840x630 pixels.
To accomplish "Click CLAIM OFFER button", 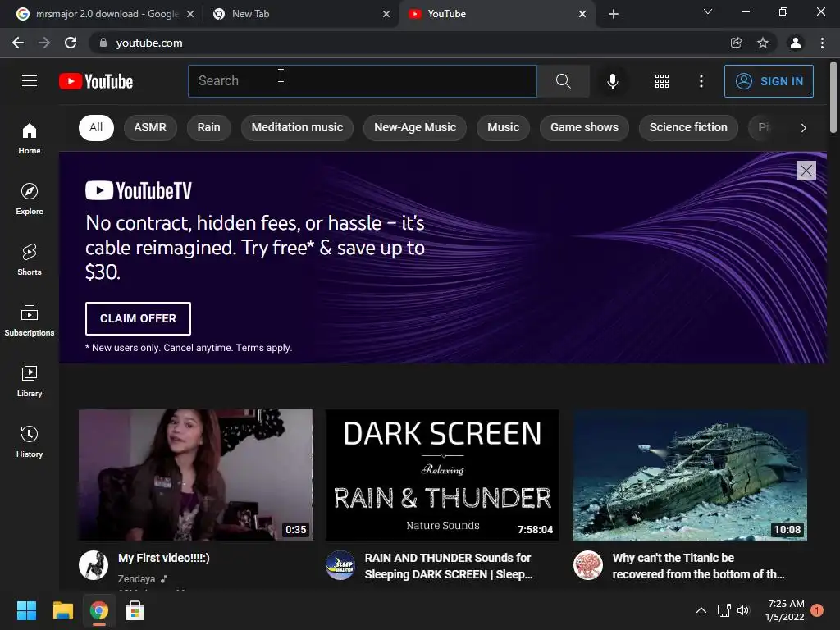I will tap(138, 318).
